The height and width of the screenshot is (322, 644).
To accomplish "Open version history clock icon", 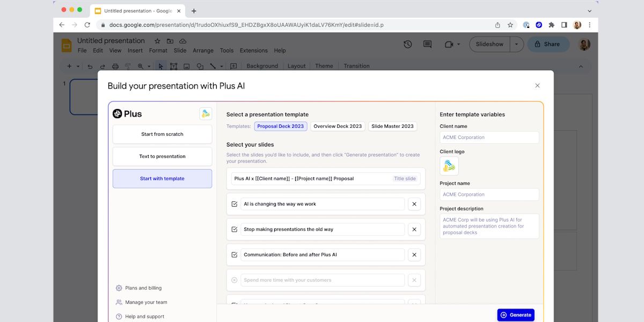I will [x=408, y=45].
